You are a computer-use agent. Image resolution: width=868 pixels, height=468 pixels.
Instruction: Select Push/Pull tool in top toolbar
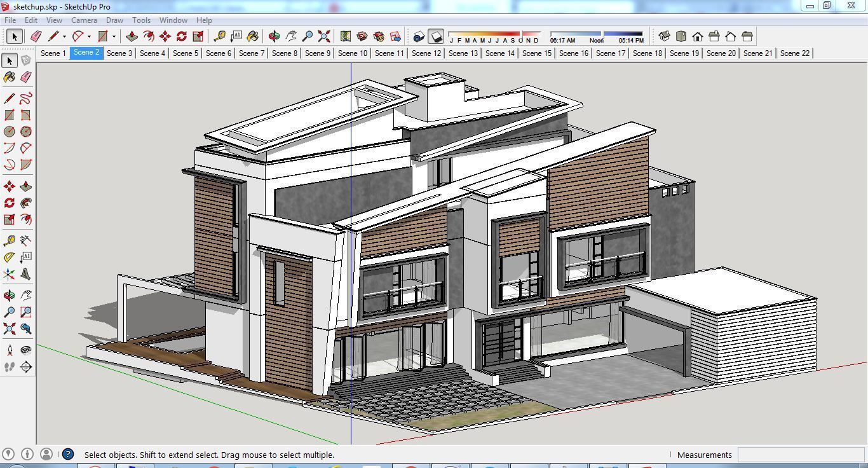tap(132, 36)
